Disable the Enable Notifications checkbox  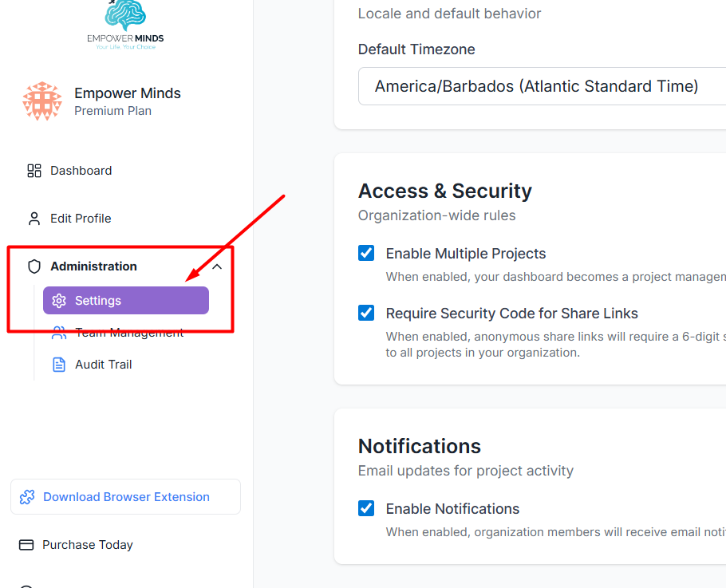pos(366,508)
